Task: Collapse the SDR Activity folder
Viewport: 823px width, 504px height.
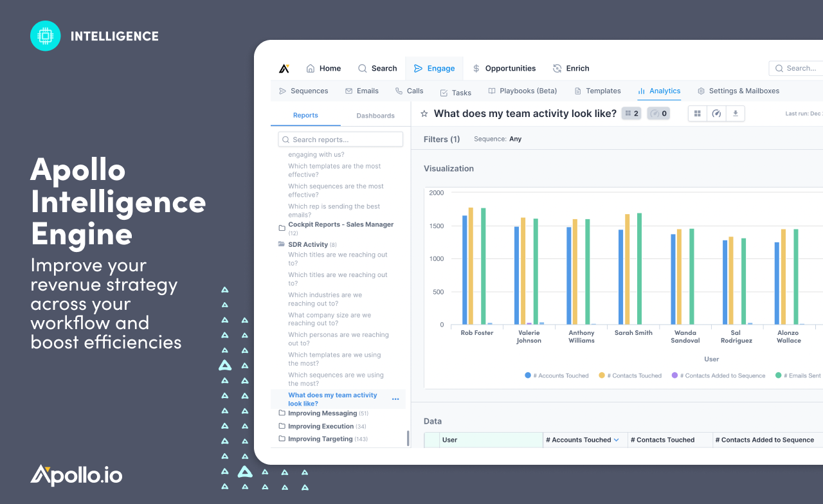Action: click(307, 244)
